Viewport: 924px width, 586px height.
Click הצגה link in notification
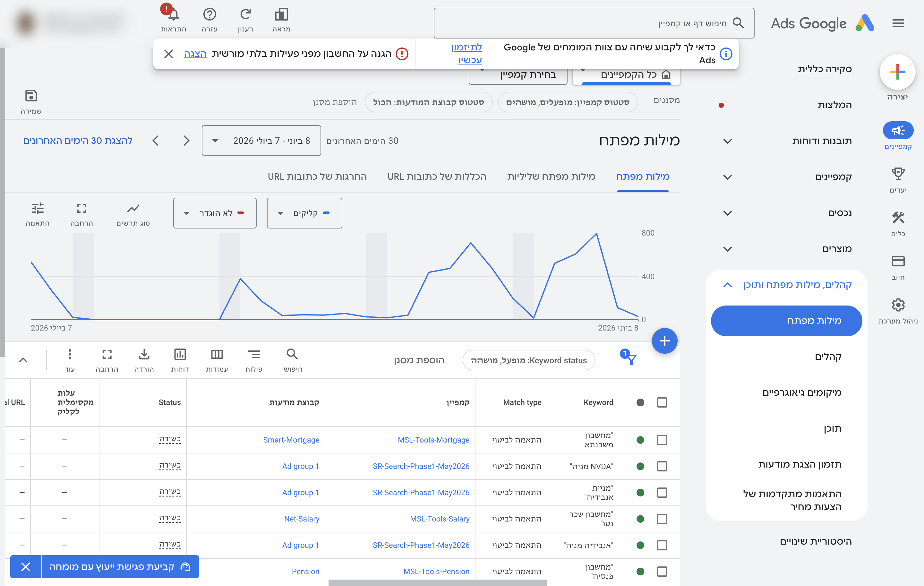(x=195, y=54)
